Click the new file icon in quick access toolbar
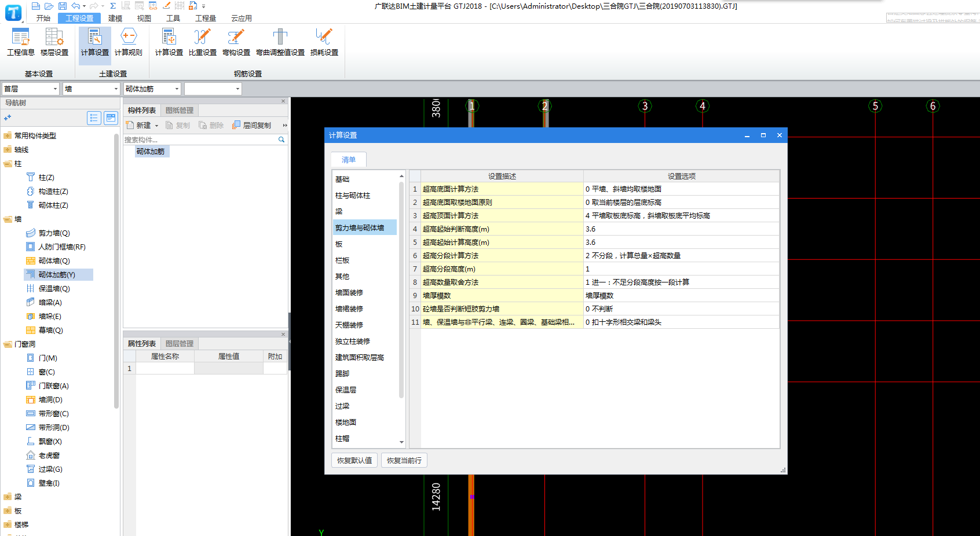This screenshot has width=980, height=536. [x=36, y=6]
